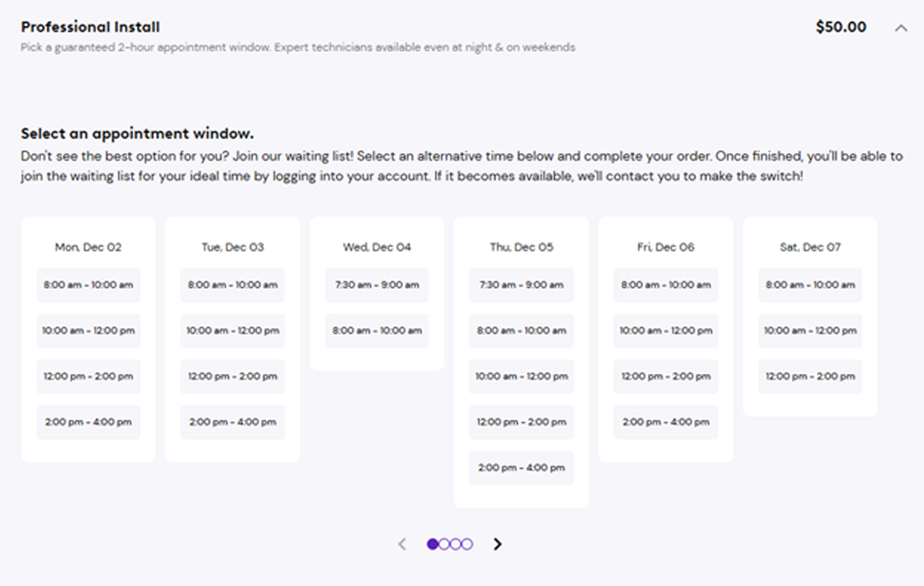Book Saturday Dec 07 8:00 am slot

tap(810, 285)
